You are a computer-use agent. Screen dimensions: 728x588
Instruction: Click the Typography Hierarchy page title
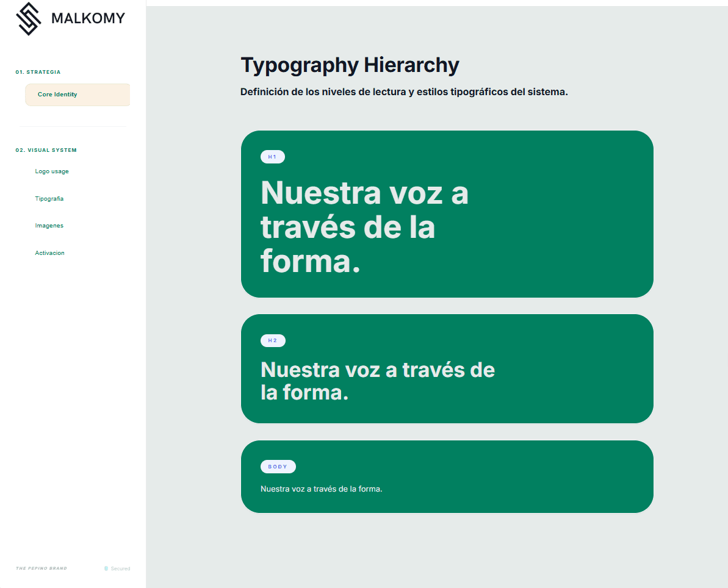click(350, 65)
